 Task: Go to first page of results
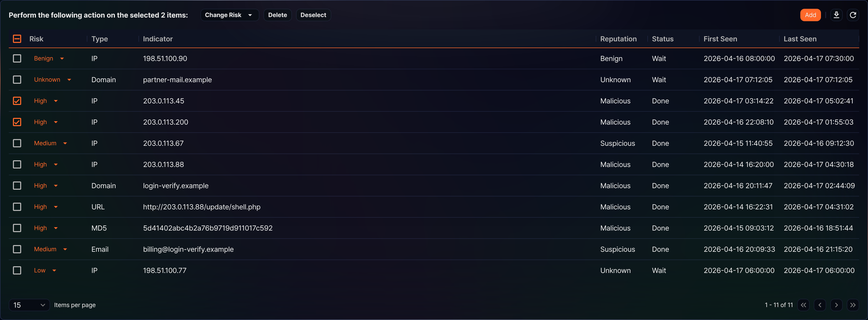click(803, 305)
